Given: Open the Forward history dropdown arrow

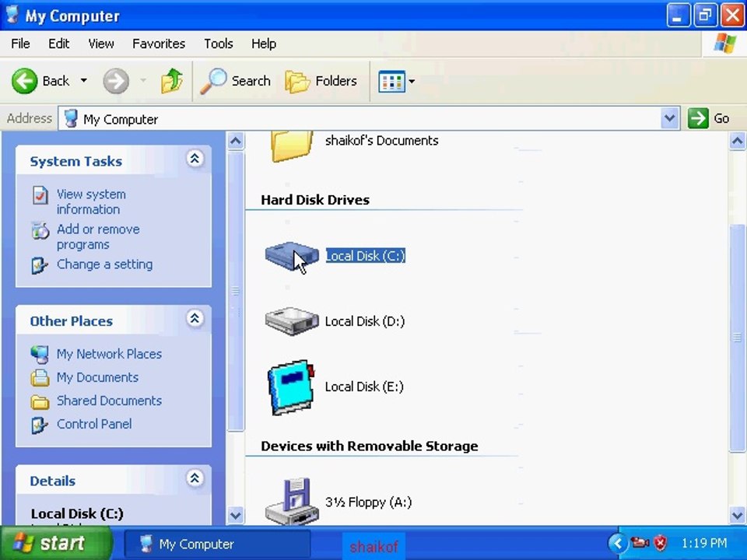Looking at the screenshot, I should [143, 80].
